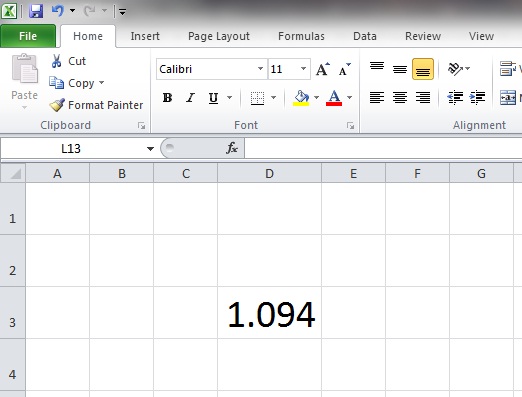Select the cell containing 1.094
The image size is (522, 397).
pyautogui.click(x=269, y=313)
